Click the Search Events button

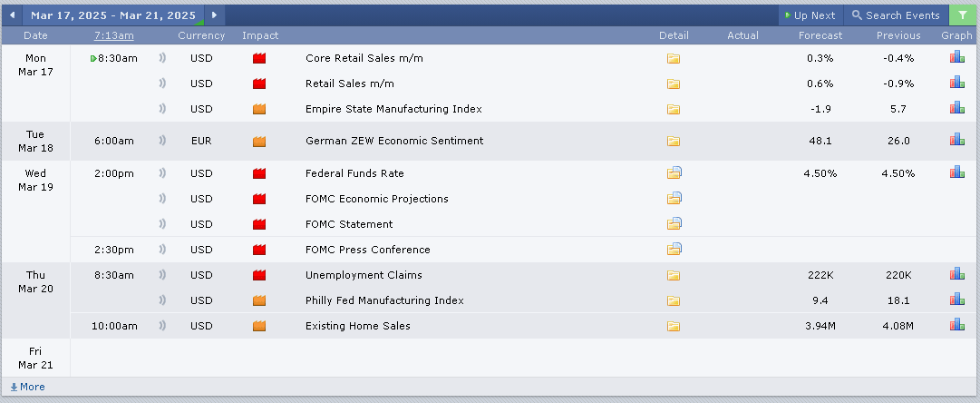tap(896, 15)
